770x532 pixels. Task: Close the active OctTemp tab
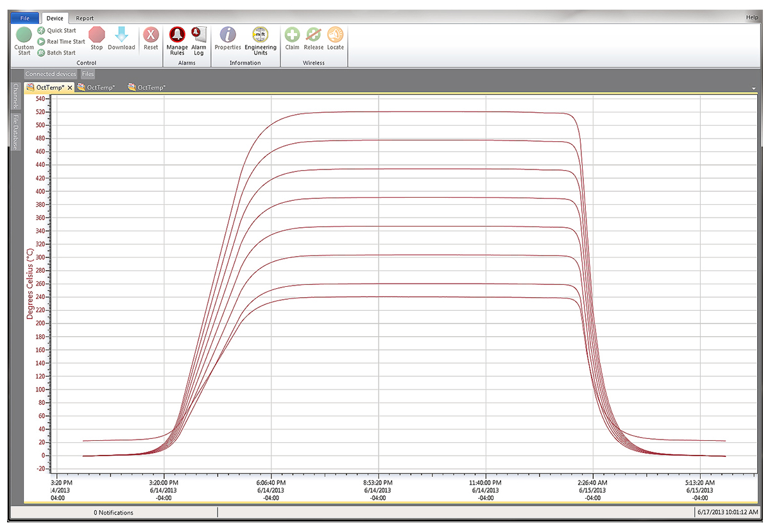click(x=70, y=87)
